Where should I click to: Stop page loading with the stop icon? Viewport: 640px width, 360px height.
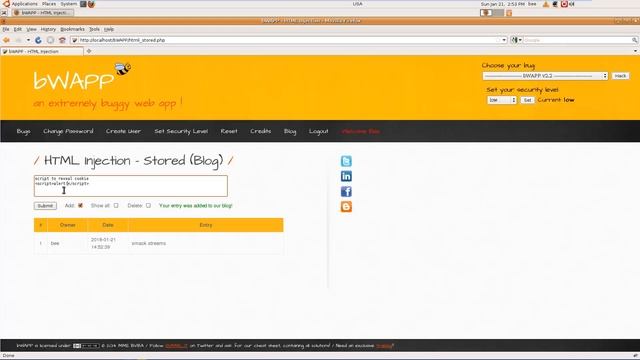[50, 40]
